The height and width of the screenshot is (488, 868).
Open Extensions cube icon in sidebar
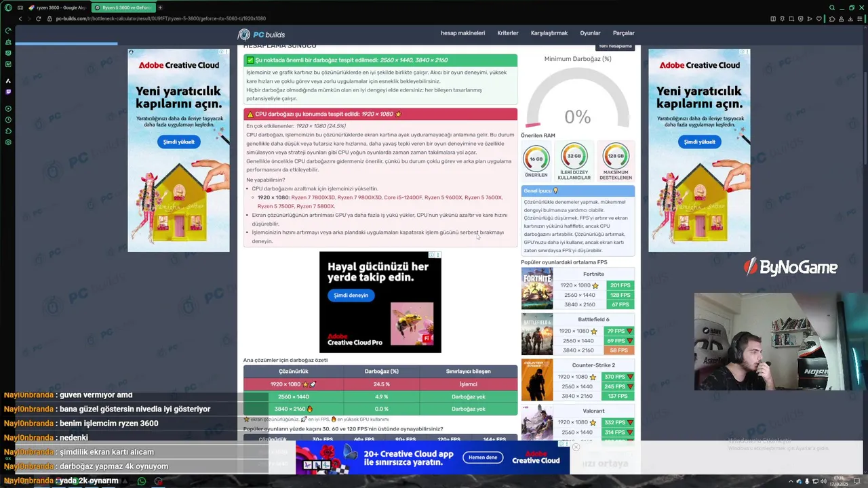click(8, 131)
